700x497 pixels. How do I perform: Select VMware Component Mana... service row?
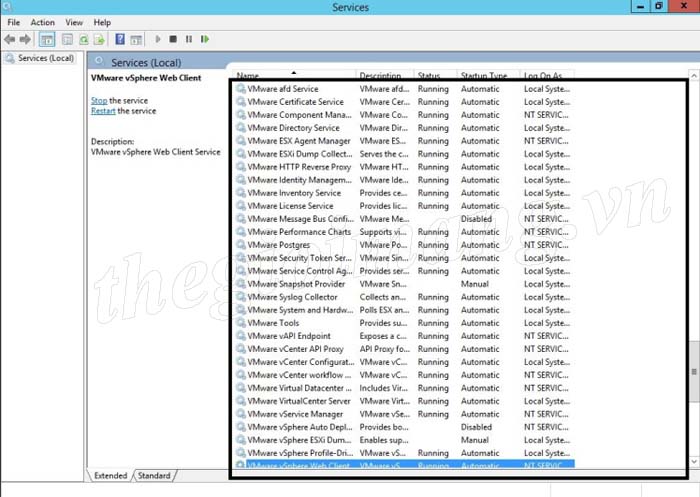click(x=405, y=115)
